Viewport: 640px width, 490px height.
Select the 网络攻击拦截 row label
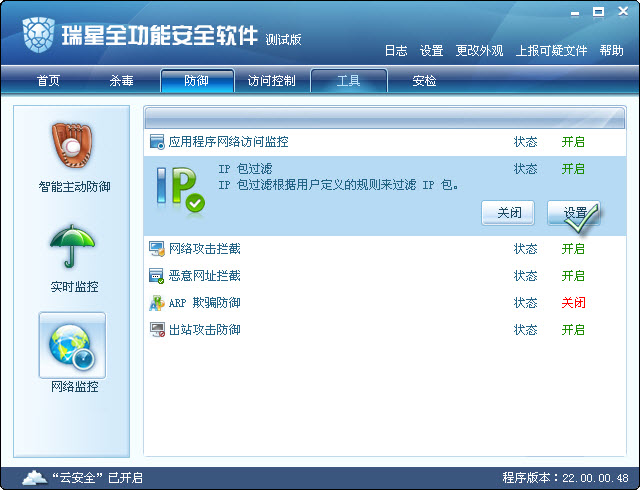(204, 249)
